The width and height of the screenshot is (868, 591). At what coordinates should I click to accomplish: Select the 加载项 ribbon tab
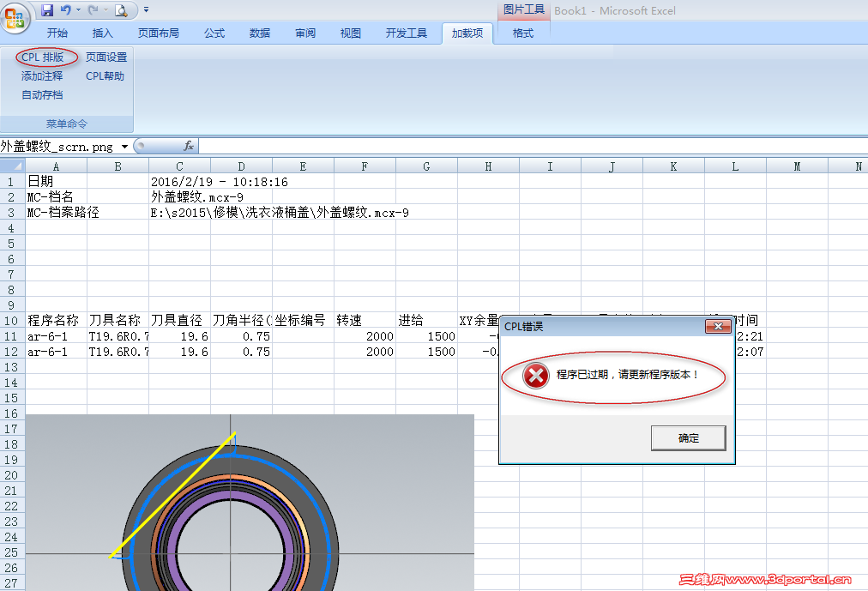point(467,33)
